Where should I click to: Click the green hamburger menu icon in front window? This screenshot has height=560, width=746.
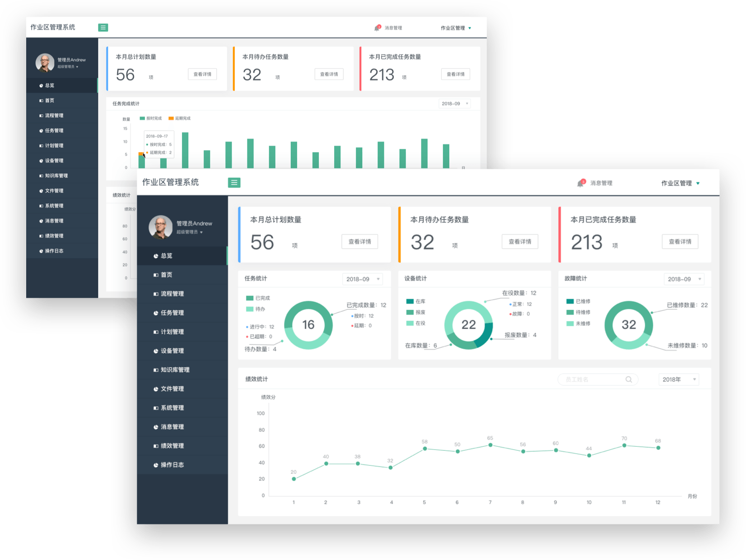[234, 182]
